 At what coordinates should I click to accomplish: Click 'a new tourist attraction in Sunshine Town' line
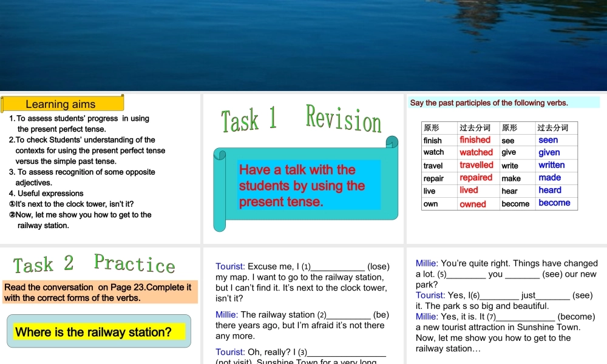[x=498, y=327]
